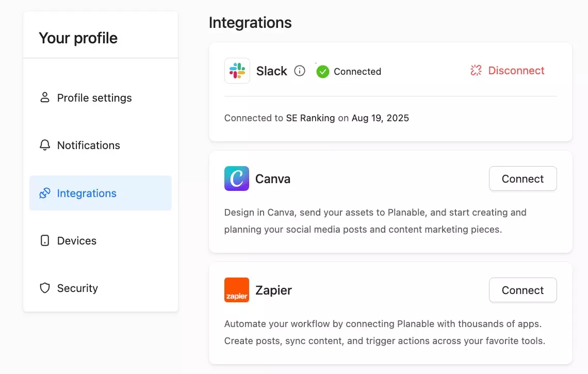
Task: Connect the Zapier integration
Action: 522,290
